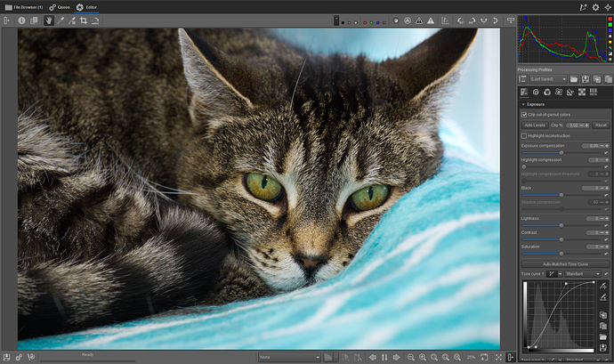
Task: Enable Highlight reconstruction checkbox
Action: [x=523, y=135]
